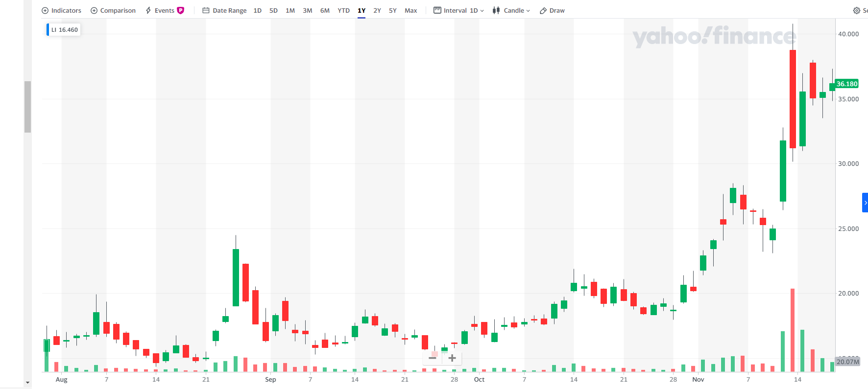Screen dimensions: 868x389
Task: Activate the Draw tool
Action: point(552,10)
